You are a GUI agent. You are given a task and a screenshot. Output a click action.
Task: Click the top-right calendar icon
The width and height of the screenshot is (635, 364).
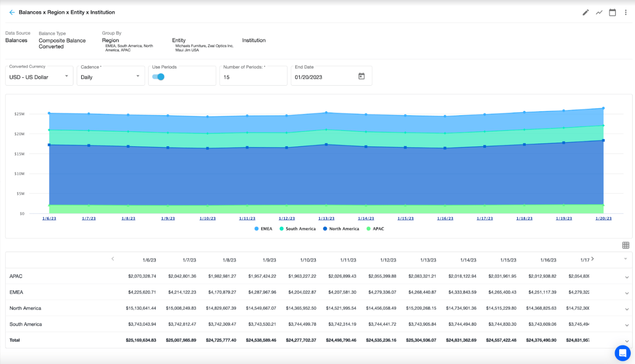[x=612, y=12]
